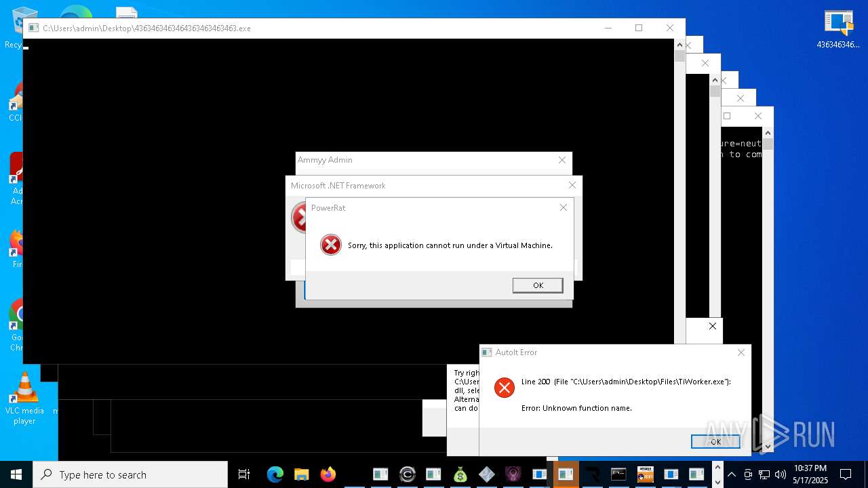The height and width of the screenshot is (488, 868).
Task: Close the Microsoft .NET Framework dialog
Action: click(x=572, y=185)
